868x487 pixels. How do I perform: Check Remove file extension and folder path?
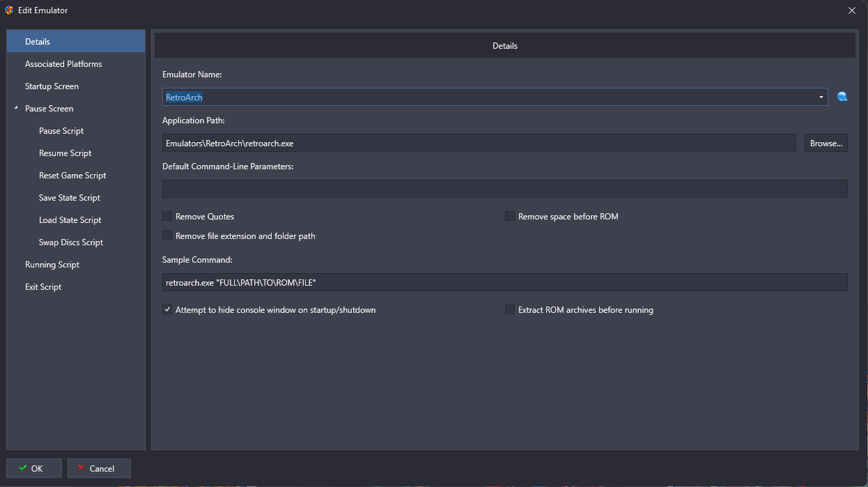click(x=167, y=235)
